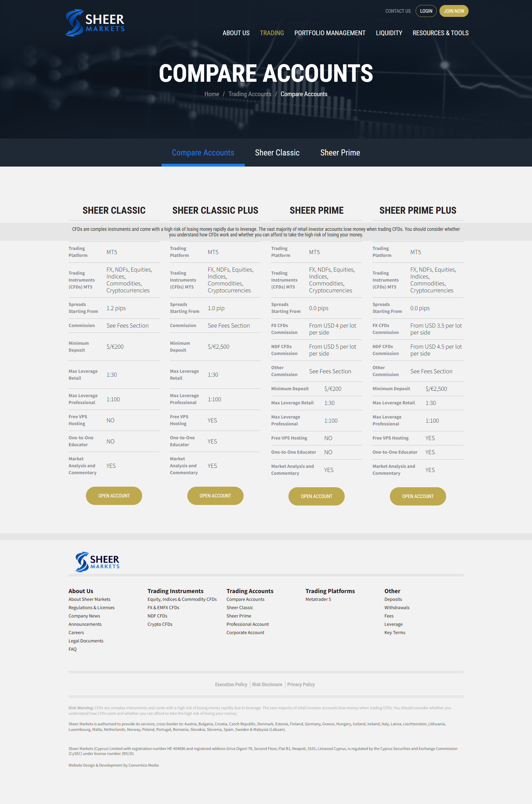532x804 pixels.
Task: Click the Sheer Classic column heading
Action: [x=114, y=210]
